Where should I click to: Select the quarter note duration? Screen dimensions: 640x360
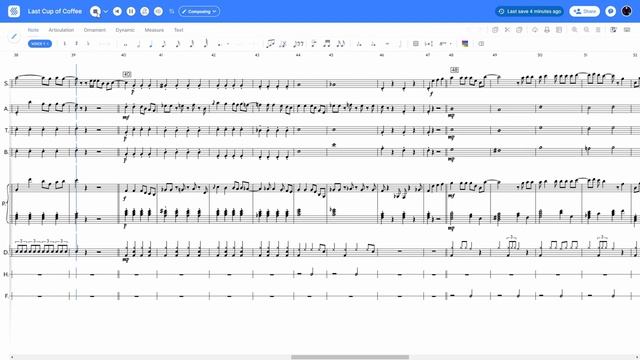(x=151, y=44)
